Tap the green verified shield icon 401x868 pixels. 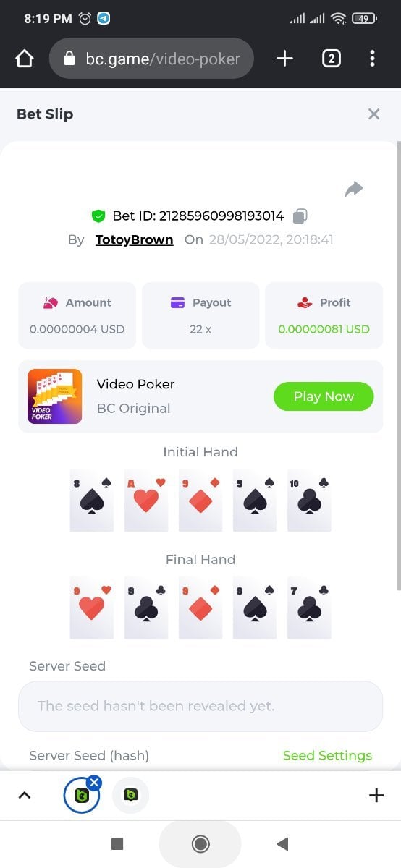[x=98, y=216]
